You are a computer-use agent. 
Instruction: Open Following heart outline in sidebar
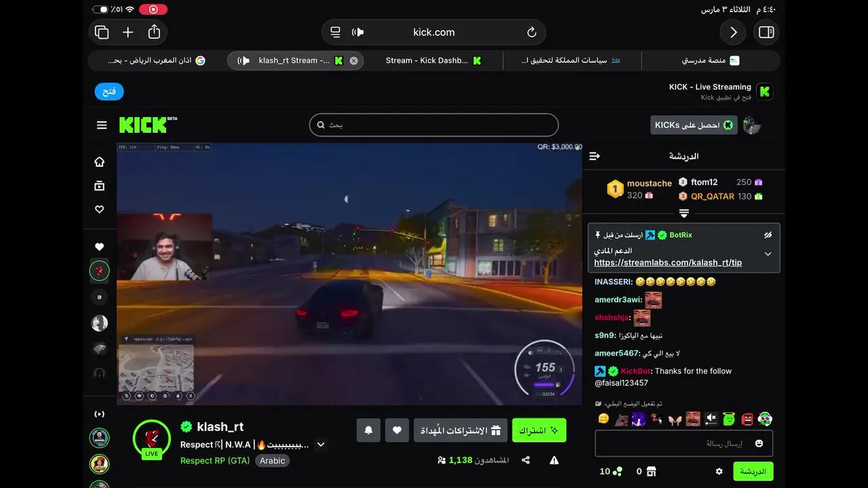(100, 209)
